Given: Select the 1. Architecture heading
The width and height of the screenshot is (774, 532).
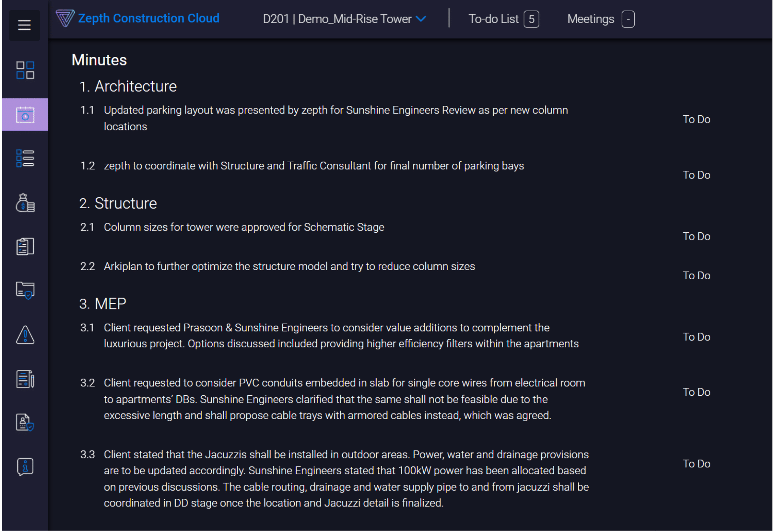Looking at the screenshot, I should coord(128,87).
